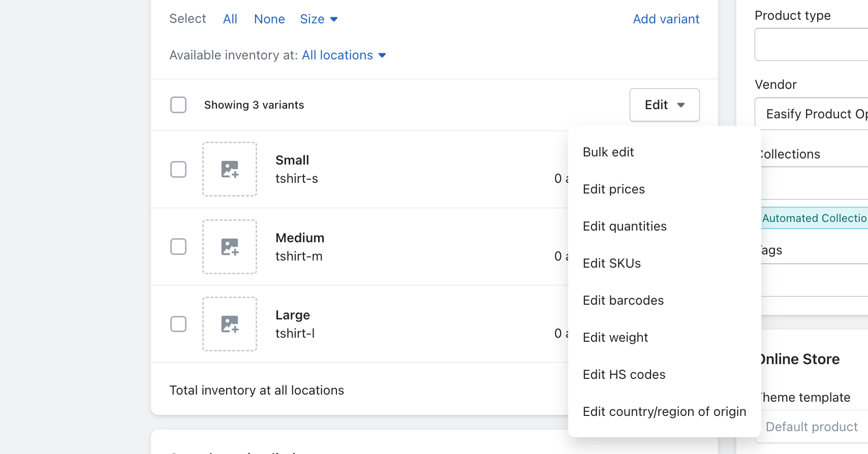868x454 pixels.
Task: Select All variants link
Action: point(230,19)
